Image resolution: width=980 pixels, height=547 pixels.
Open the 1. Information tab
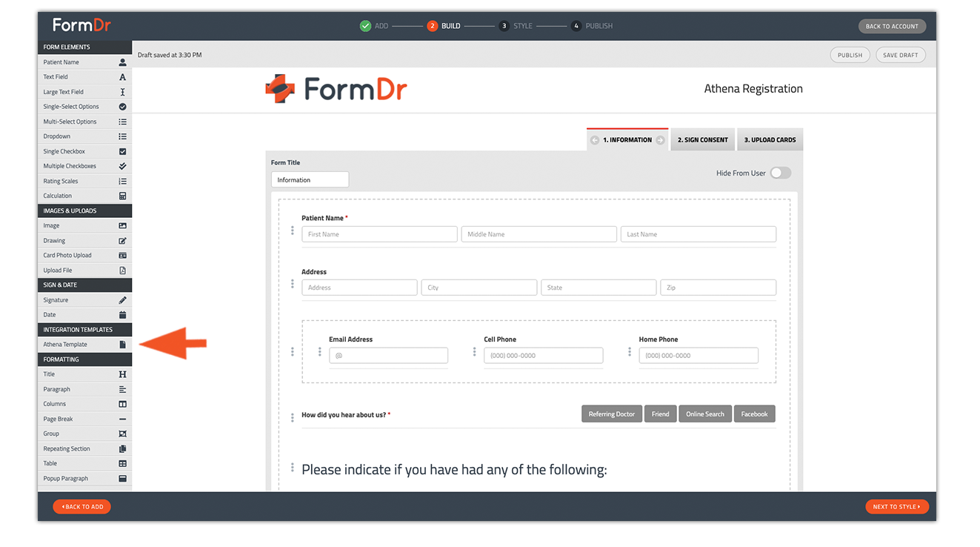627,139
